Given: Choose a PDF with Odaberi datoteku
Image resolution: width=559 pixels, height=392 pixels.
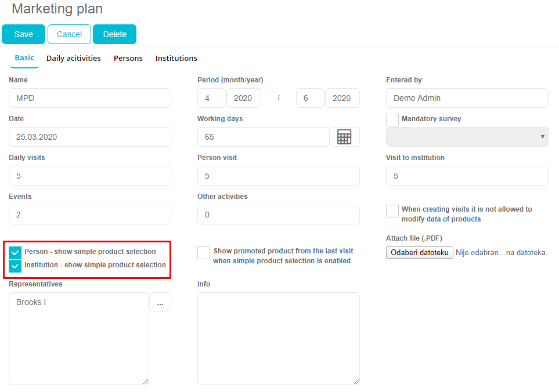Looking at the screenshot, I should pyautogui.click(x=420, y=253).
